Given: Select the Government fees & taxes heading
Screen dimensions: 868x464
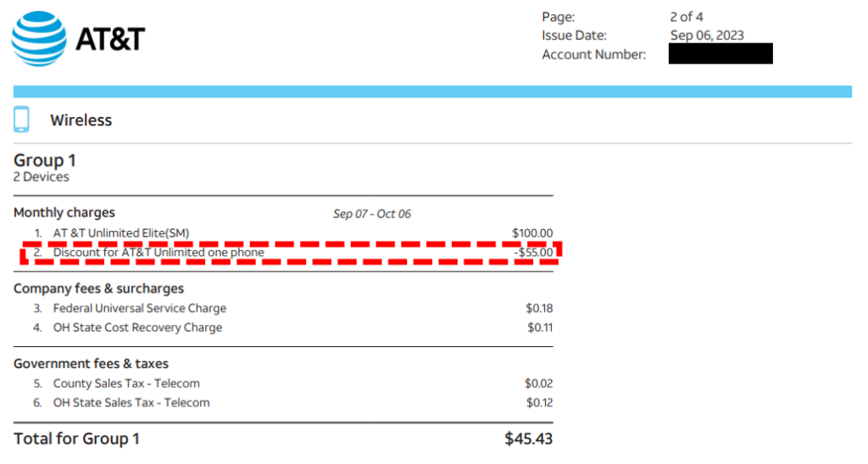Looking at the screenshot, I should [91, 364].
